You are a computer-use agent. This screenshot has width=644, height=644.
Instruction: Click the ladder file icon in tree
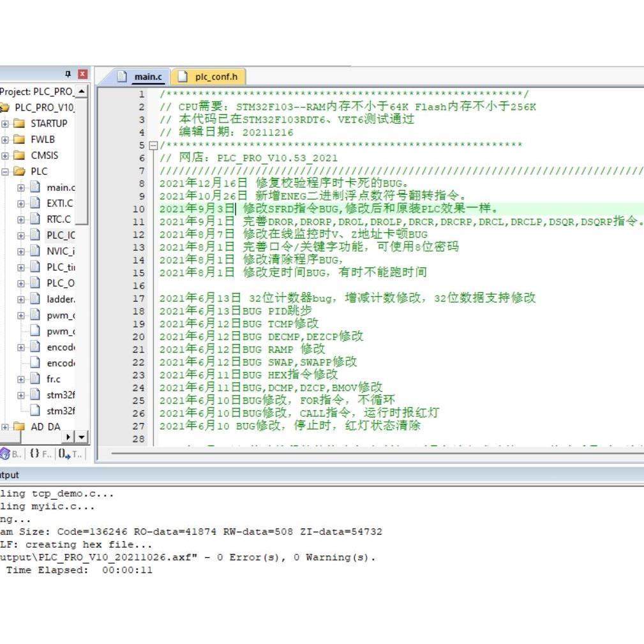[36, 299]
